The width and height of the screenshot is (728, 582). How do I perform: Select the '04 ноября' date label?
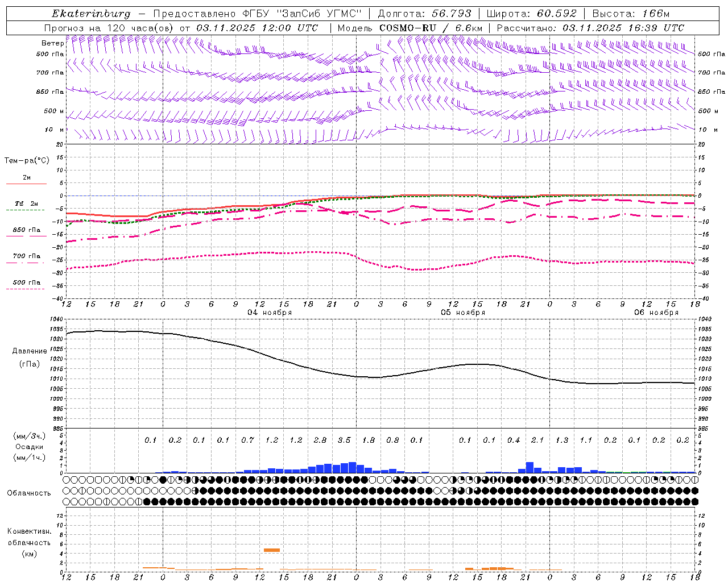pos(270,313)
